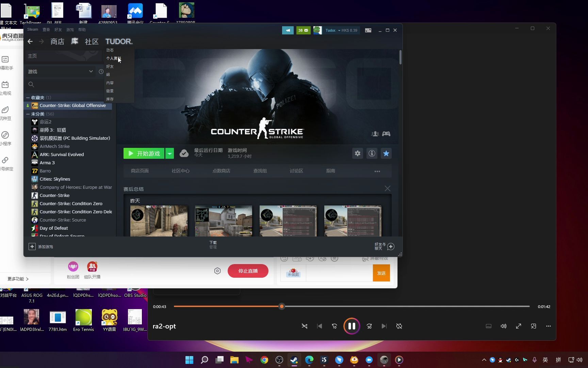
Task: Open first post-game screenshot thumbnail
Action: pos(159,221)
